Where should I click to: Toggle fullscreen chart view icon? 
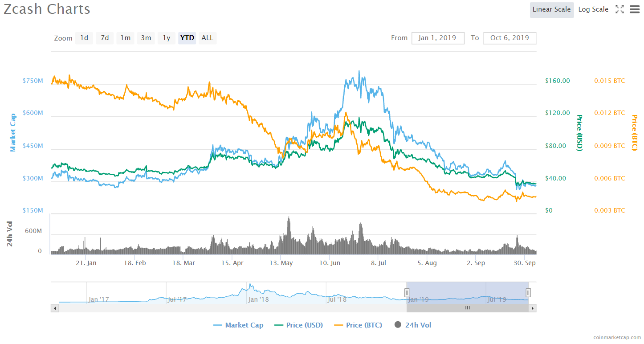coord(620,9)
